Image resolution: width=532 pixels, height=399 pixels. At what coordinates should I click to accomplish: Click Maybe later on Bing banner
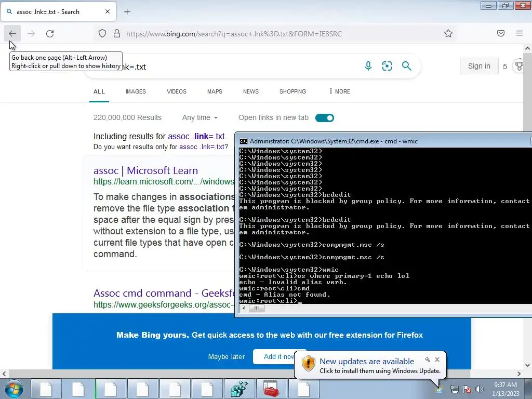click(x=227, y=356)
